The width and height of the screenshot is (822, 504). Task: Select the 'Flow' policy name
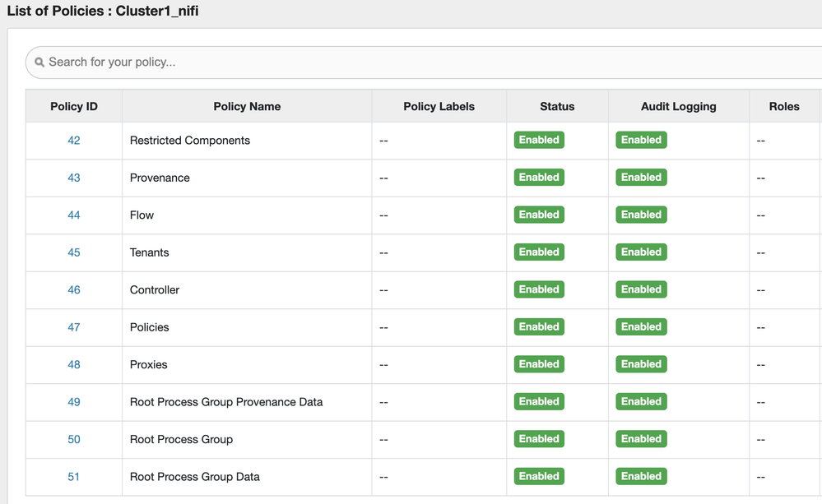142,215
